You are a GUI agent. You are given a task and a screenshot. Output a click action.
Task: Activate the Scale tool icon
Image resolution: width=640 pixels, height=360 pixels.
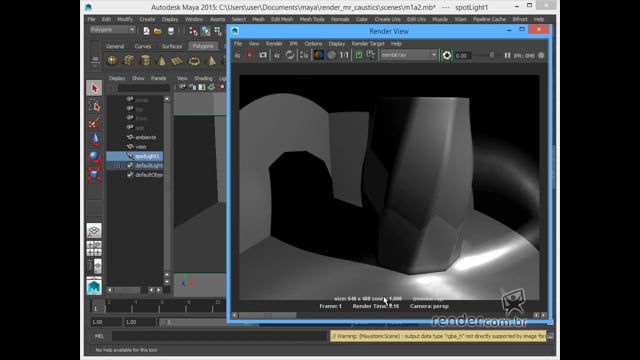[x=94, y=174]
